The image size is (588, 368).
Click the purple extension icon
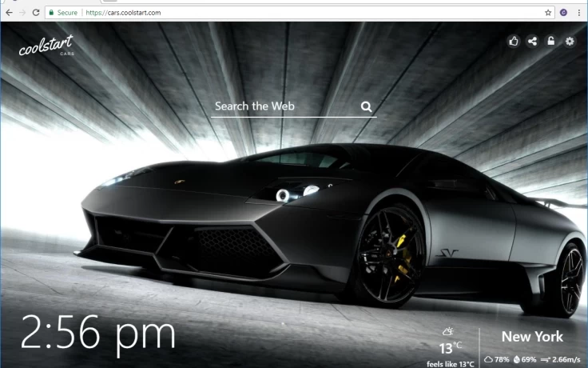click(564, 13)
